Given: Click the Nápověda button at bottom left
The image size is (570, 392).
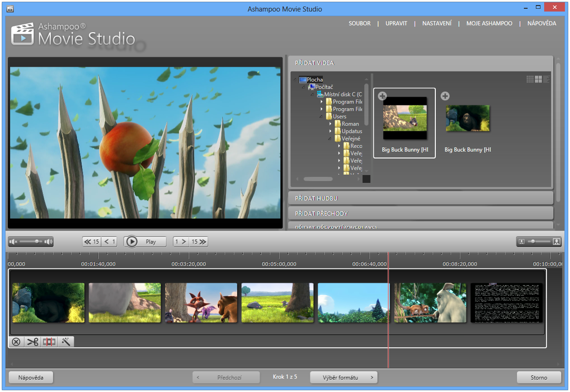Looking at the screenshot, I should (31, 378).
